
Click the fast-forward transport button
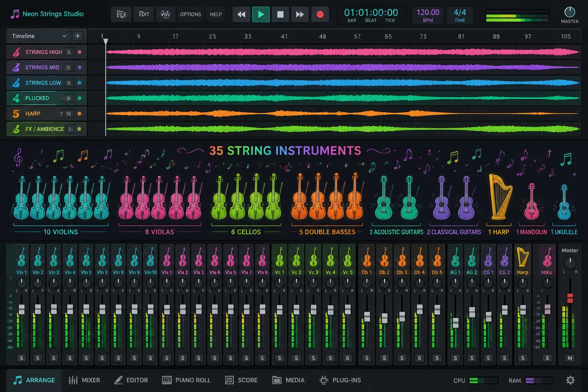[300, 15]
